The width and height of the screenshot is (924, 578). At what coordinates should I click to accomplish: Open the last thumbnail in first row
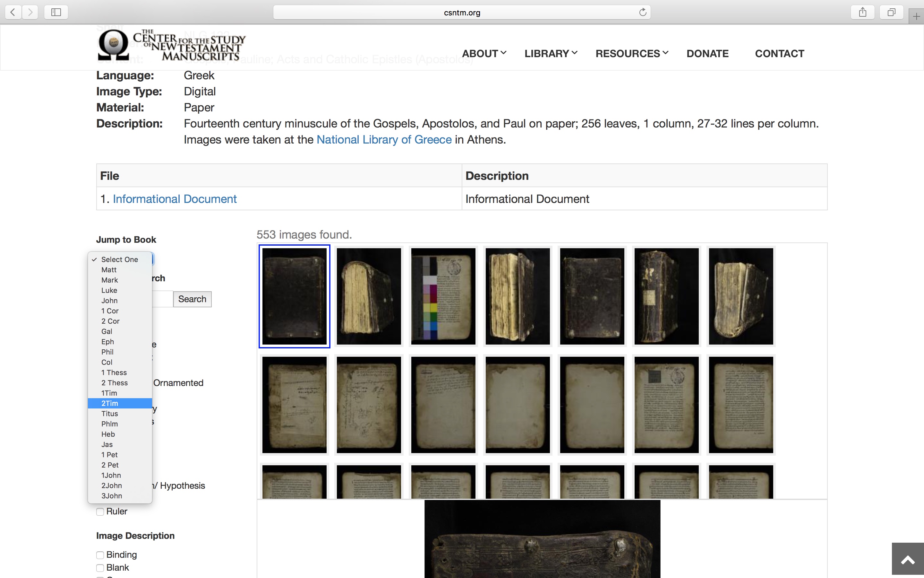click(x=741, y=296)
